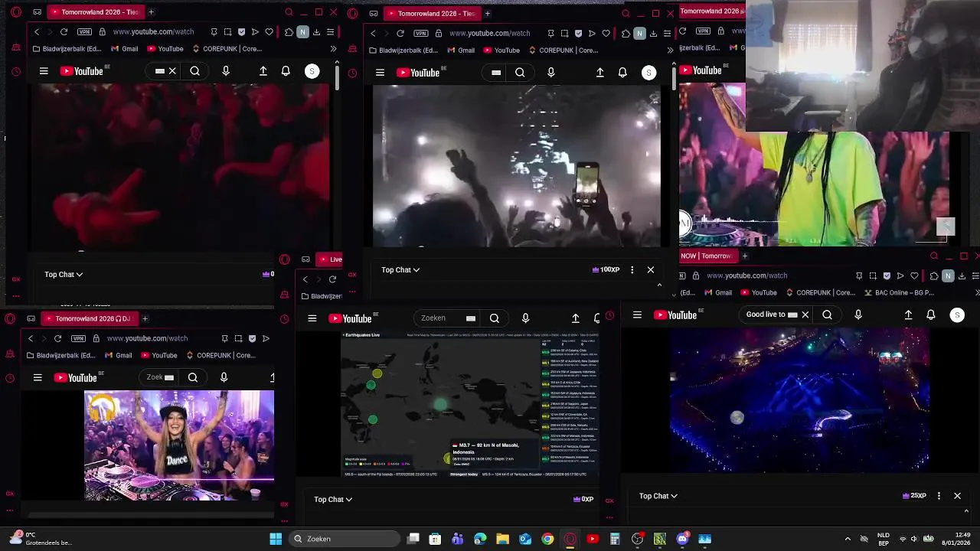Expand Top Chat dropdown in bottom-right window
Image resolution: width=980 pixels, height=551 pixels.
pyautogui.click(x=658, y=496)
